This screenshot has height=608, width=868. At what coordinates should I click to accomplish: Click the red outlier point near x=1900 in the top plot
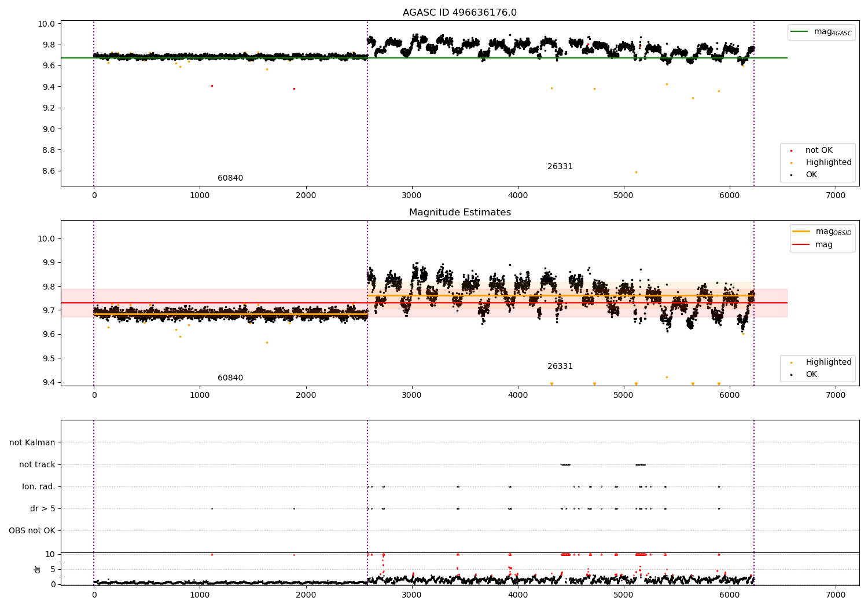coord(294,89)
